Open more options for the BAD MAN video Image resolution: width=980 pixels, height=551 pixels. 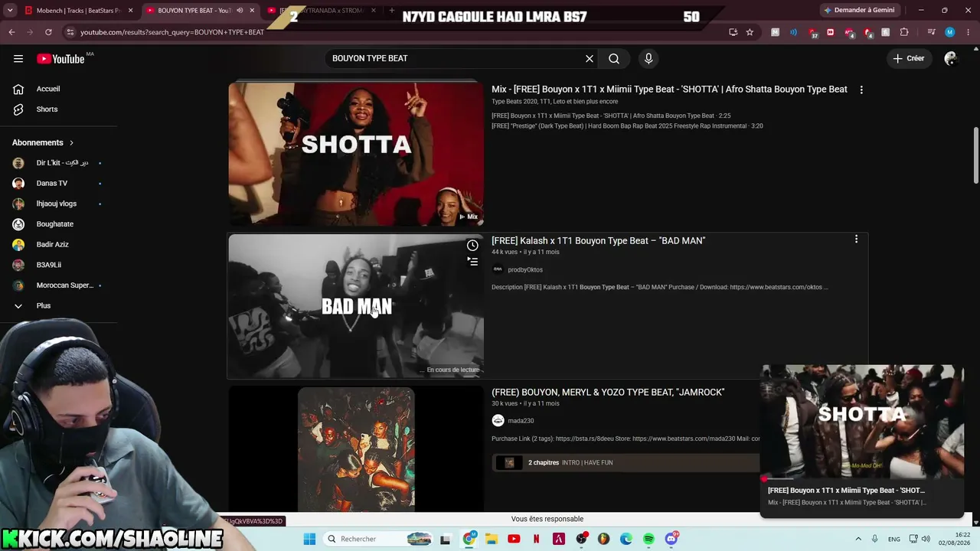tap(856, 240)
